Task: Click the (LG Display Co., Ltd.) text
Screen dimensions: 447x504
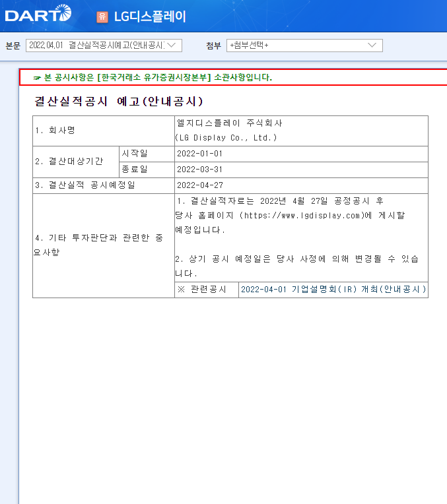Action: coord(226,138)
